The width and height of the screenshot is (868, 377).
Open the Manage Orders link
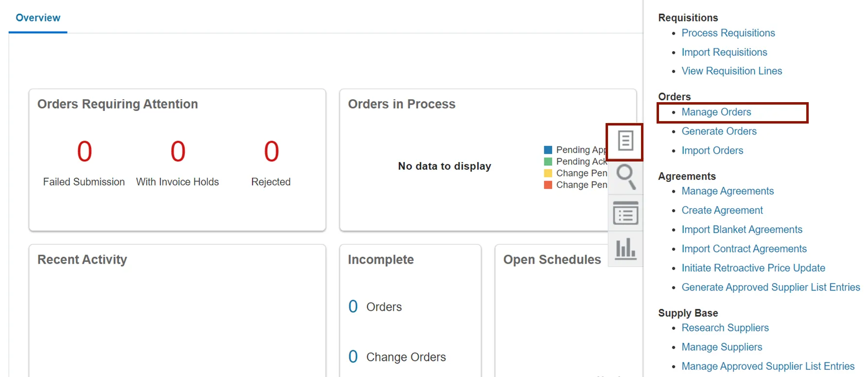[716, 112]
